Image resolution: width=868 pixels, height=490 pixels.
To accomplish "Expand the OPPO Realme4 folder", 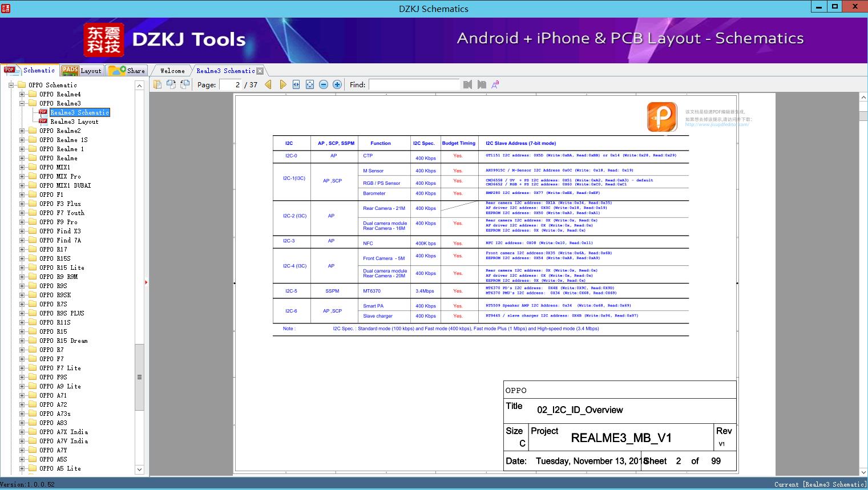I will (x=22, y=94).
